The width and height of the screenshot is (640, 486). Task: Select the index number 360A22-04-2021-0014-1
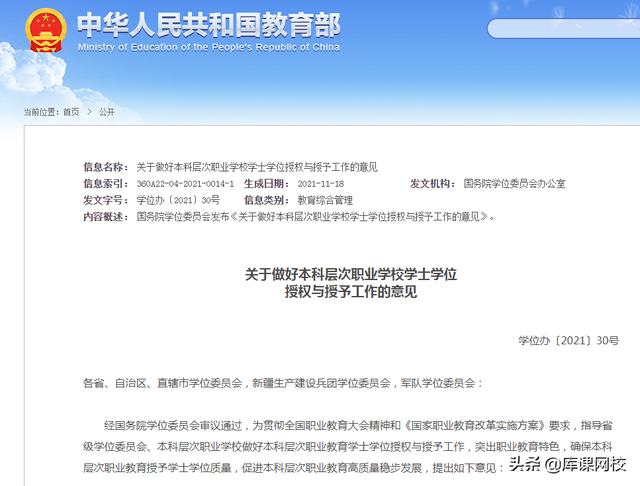click(185, 184)
